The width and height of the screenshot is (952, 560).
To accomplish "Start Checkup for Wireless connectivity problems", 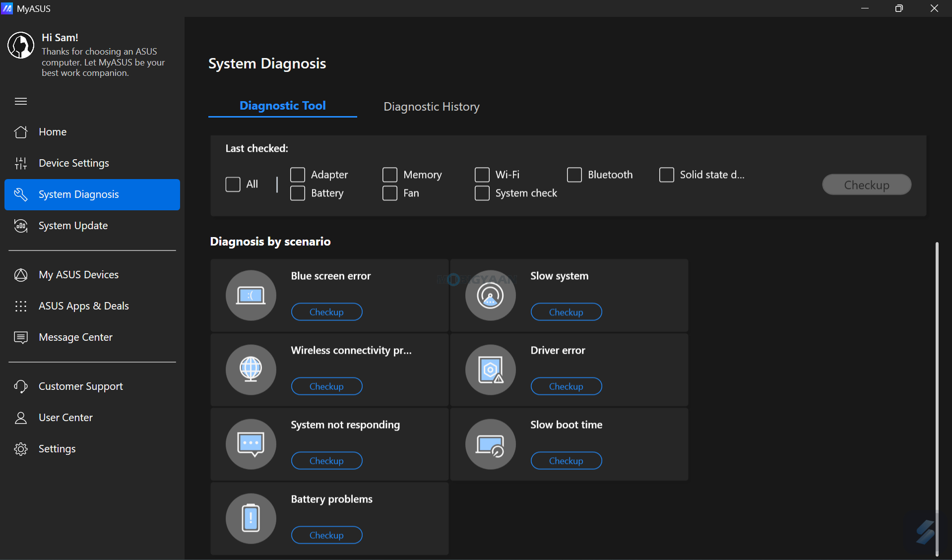I will pyautogui.click(x=327, y=386).
